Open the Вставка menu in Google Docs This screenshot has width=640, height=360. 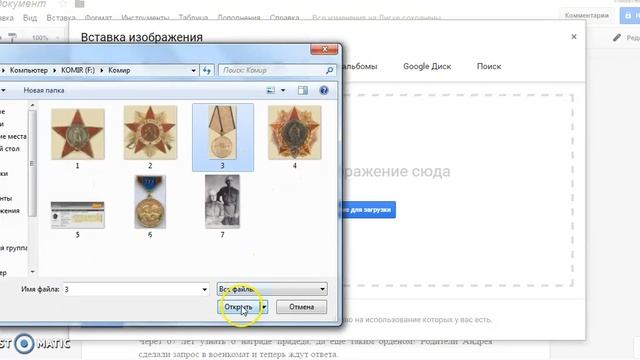click(61, 18)
